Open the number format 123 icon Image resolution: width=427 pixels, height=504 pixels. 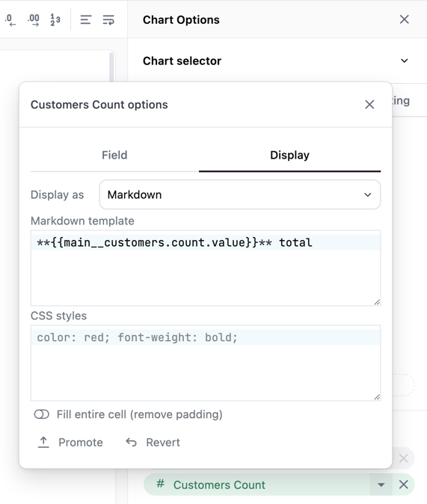click(x=55, y=20)
